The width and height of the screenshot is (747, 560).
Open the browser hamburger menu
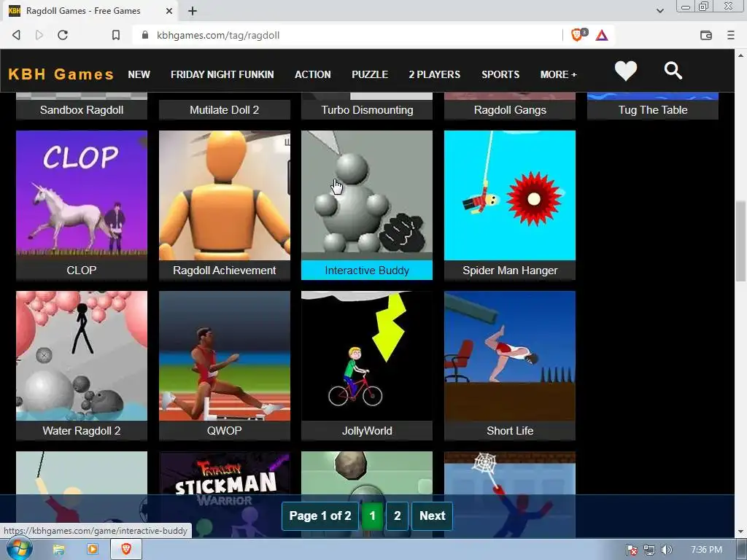731,35
